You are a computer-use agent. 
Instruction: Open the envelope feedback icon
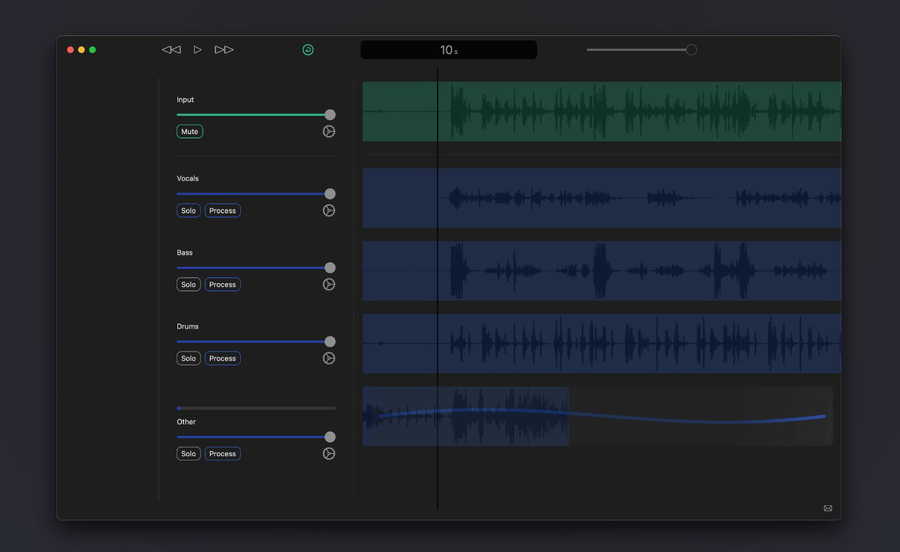pyautogui.click(x=828, y=508)
